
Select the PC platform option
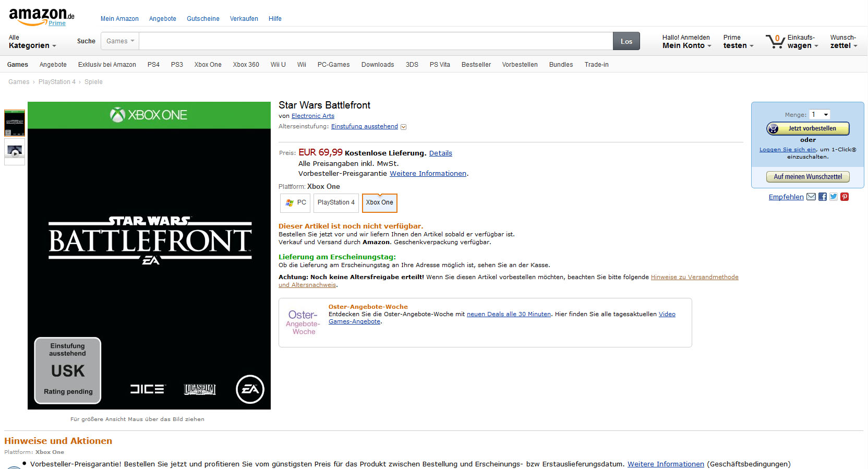point(295,203)
